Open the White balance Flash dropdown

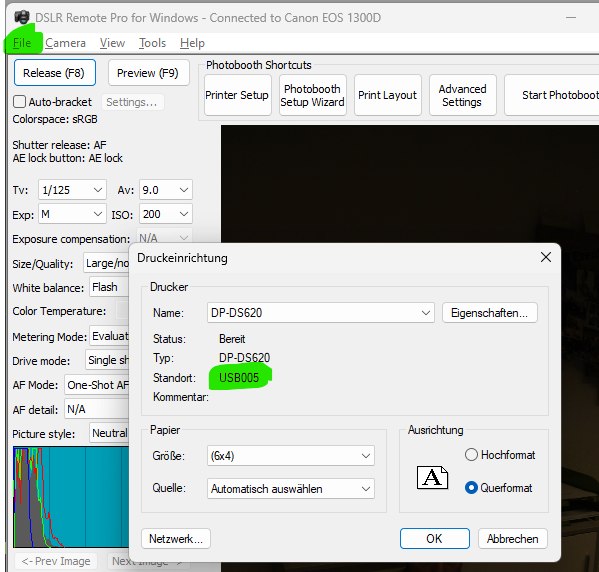110,287
